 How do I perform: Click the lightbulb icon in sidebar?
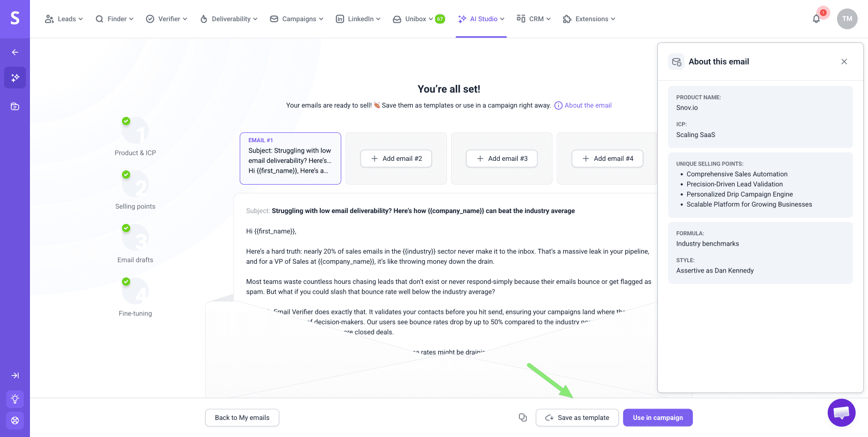coord(15,399)
